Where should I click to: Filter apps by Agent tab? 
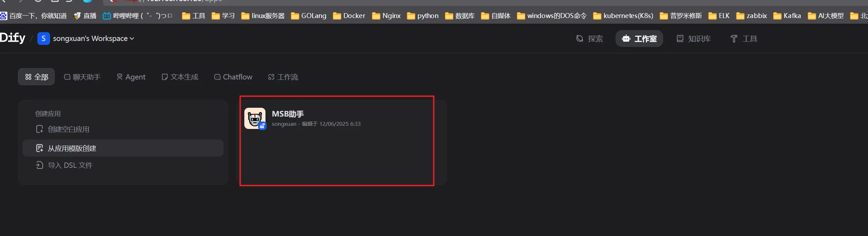click(x=131, y=77)
